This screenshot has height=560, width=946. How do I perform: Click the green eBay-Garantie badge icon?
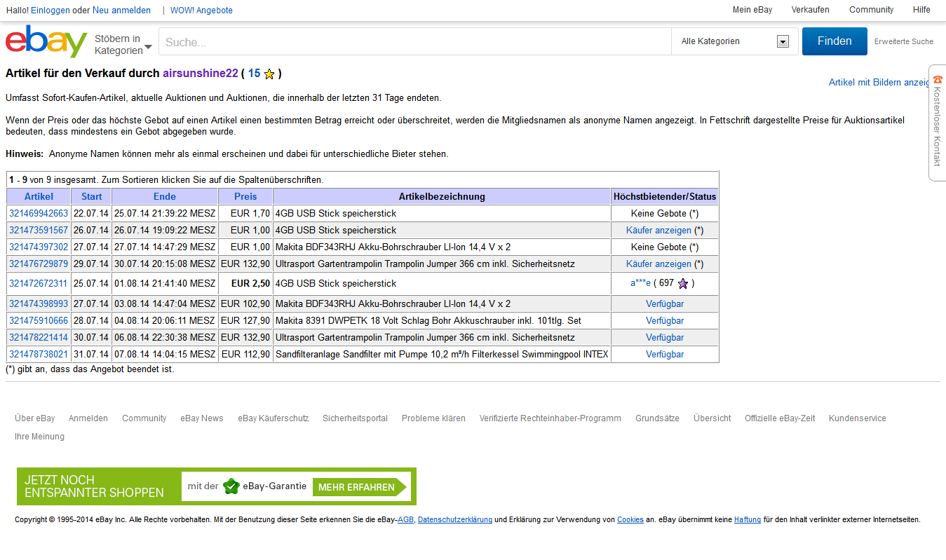(231, 486)
